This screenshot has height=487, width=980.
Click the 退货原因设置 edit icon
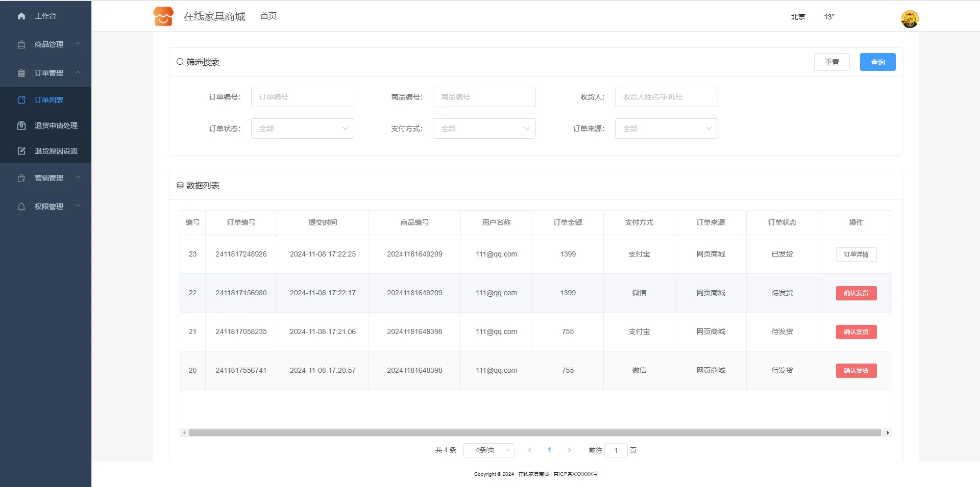coord(21,151)
